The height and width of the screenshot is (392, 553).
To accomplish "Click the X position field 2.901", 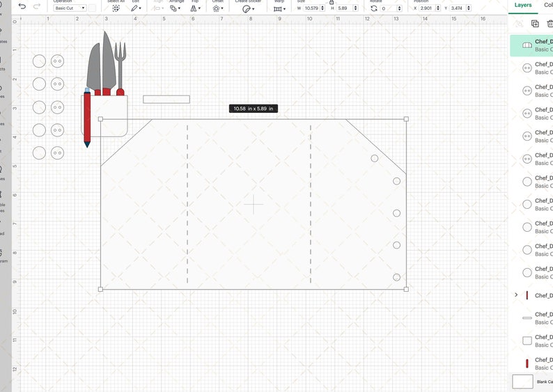I will click(x=427, y=8).
